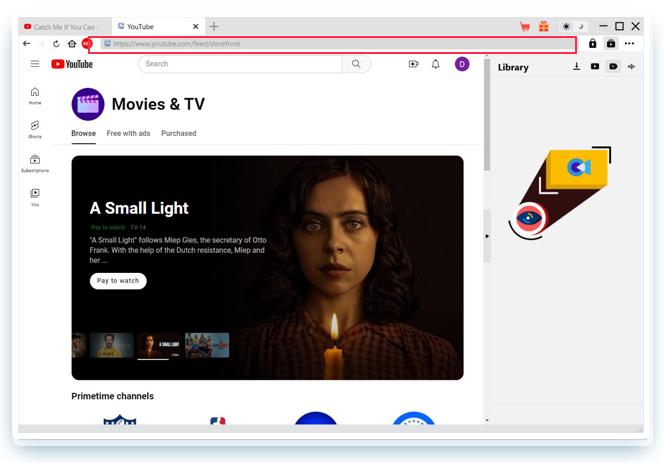This screenshot has width=664, height=463.
Task: Open the gift box icon
Action: (543, 26)
